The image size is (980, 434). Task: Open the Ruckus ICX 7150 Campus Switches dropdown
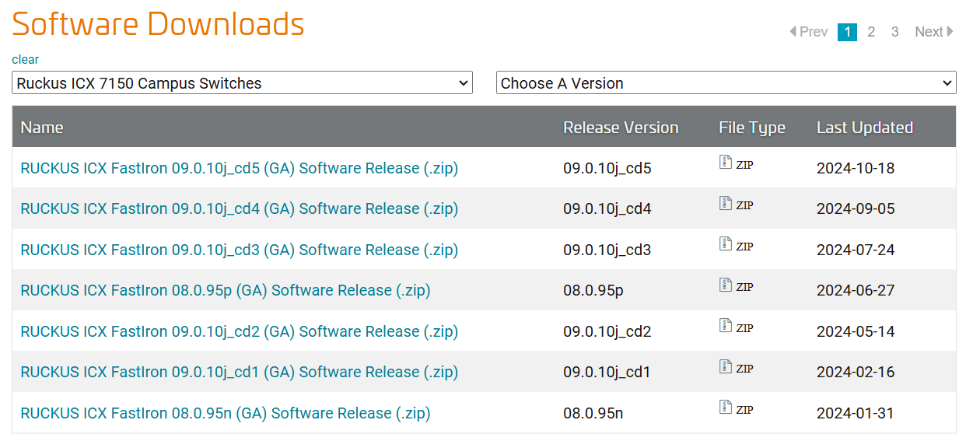[x=242, y=82]
